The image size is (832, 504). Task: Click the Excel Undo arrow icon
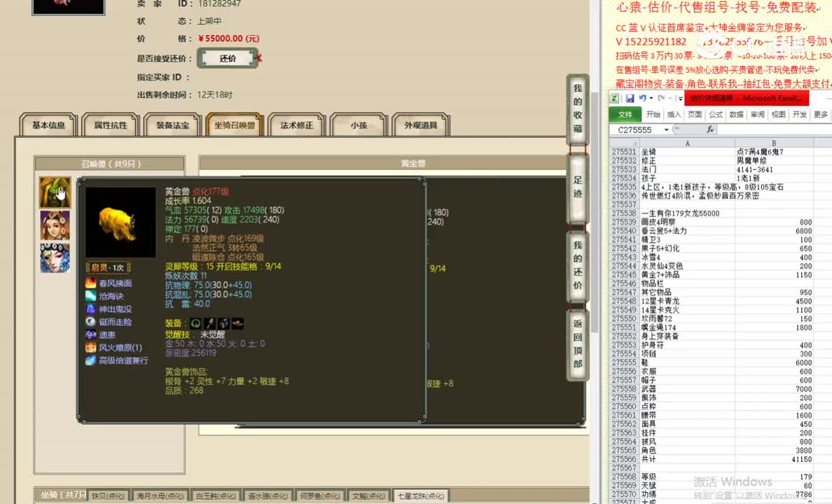pyautogui.click(x=643, y=98)
